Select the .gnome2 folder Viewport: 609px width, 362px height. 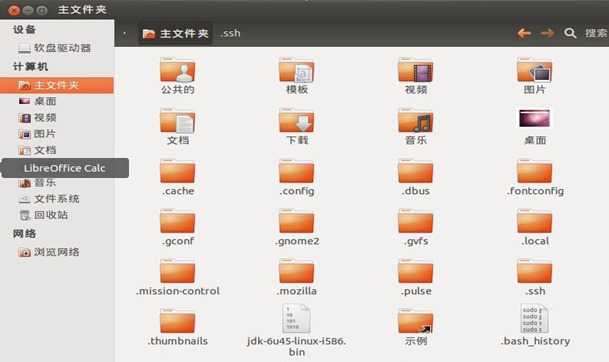coord(297,227)
